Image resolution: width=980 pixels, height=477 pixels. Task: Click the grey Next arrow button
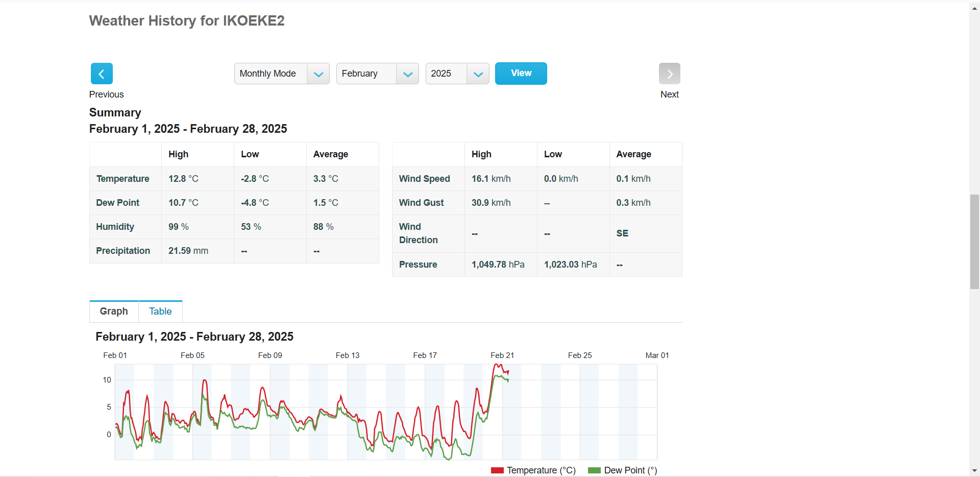(669, 74)
